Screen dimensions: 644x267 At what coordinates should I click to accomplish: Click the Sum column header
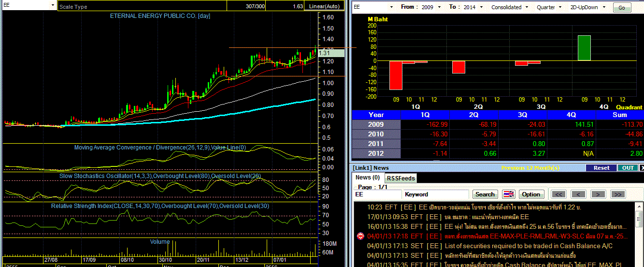620,115
